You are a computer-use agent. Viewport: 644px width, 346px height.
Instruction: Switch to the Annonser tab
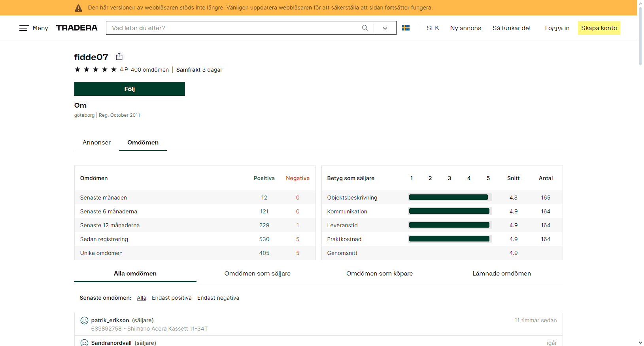point(96,143)
